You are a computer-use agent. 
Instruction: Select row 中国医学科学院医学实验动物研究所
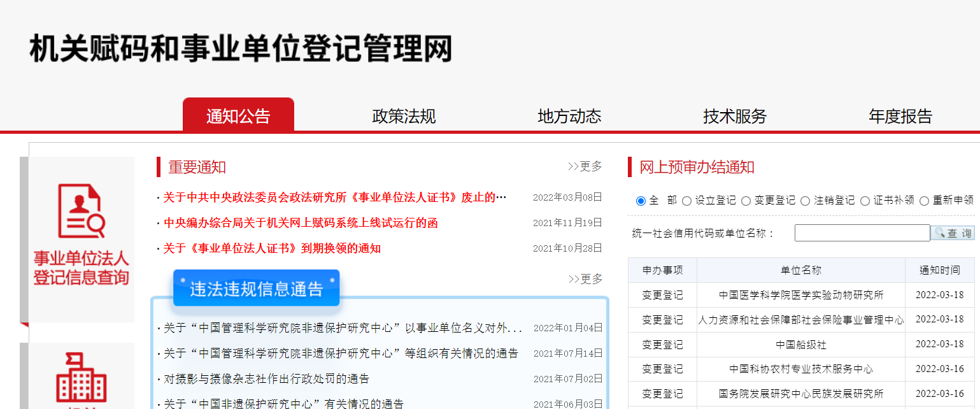[x=801, y=295]
